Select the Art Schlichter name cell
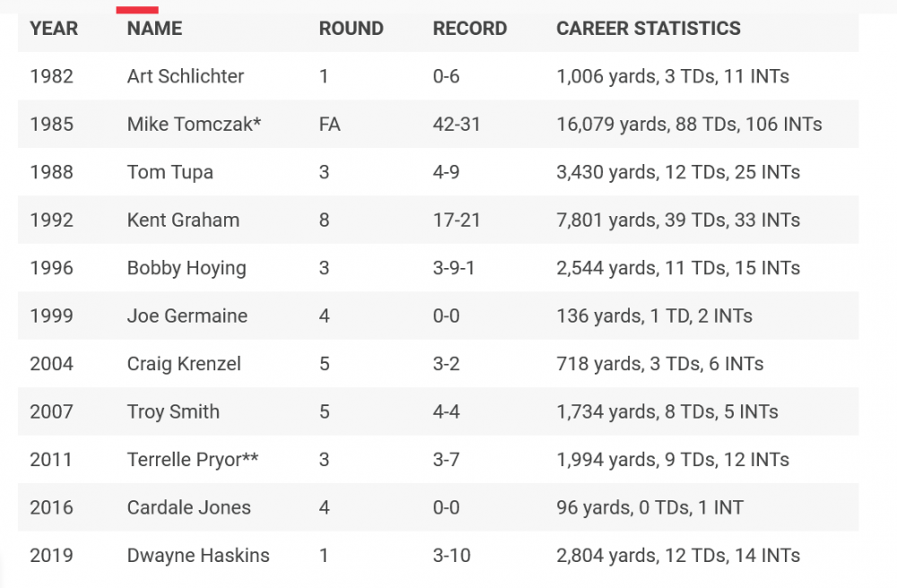 coord(186,76)
